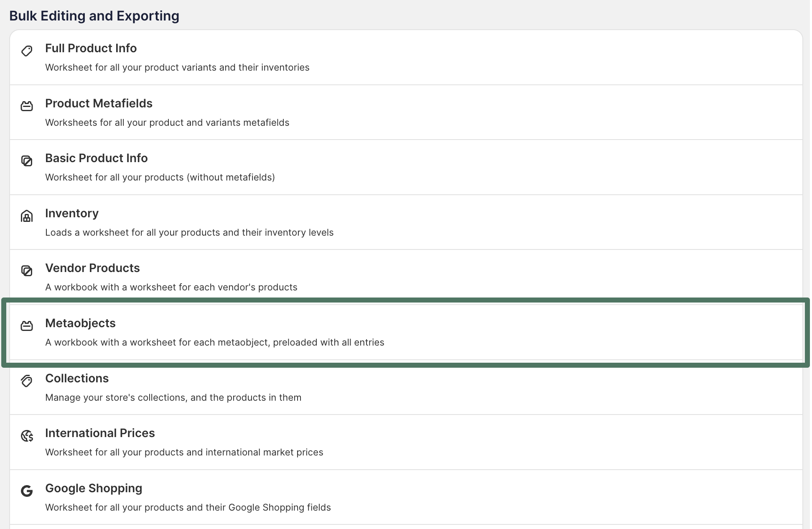Open the Product Metafields heading
The image size is (812, 529).
coord(99,104)
